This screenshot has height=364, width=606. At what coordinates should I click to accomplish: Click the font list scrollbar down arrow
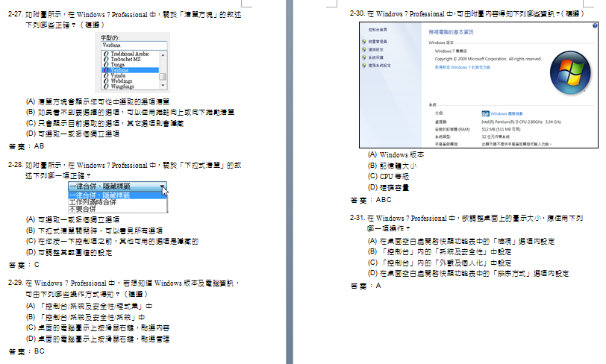pos(163,85)
